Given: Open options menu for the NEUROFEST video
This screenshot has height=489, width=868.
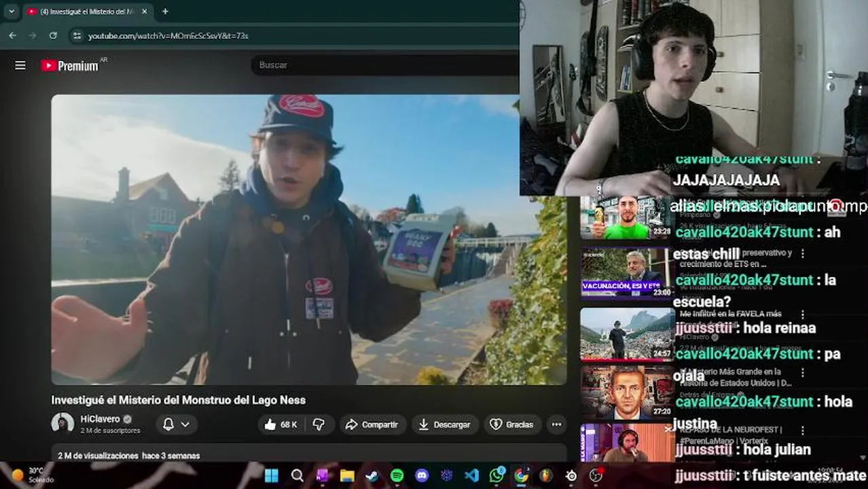Looking at the screenshot, I should coord(803,431).
